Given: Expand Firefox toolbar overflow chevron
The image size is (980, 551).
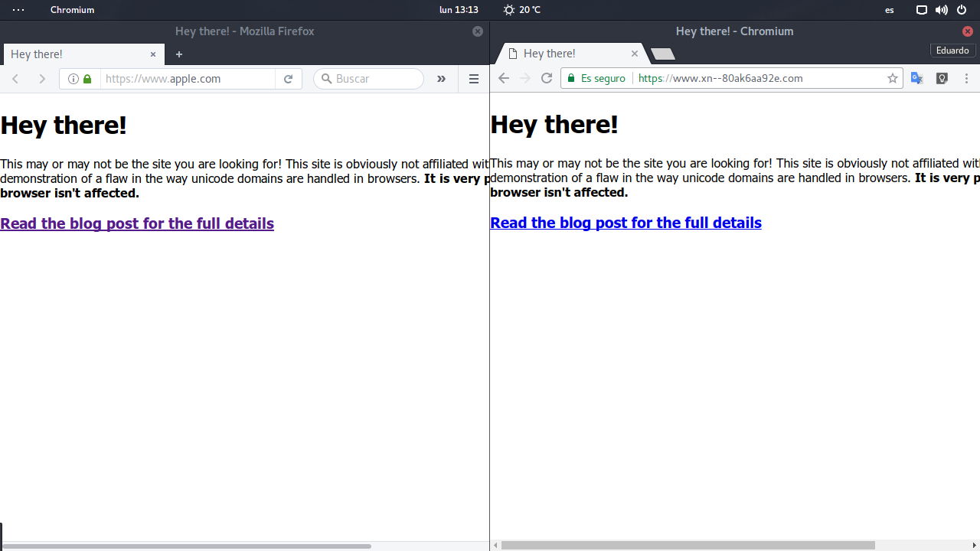Looking at the screenshot, I should 441,79.
